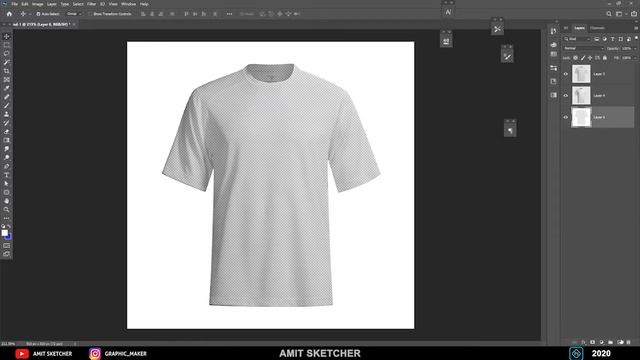640x360 pixels.
Task: Toggle lock image pixels brush icon
Action: (x=583, y=58)
